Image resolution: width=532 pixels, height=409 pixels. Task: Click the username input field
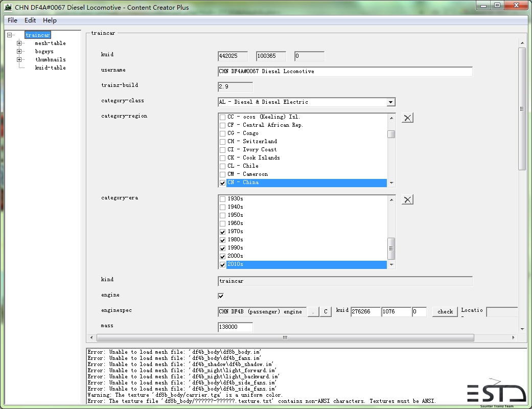345,72
